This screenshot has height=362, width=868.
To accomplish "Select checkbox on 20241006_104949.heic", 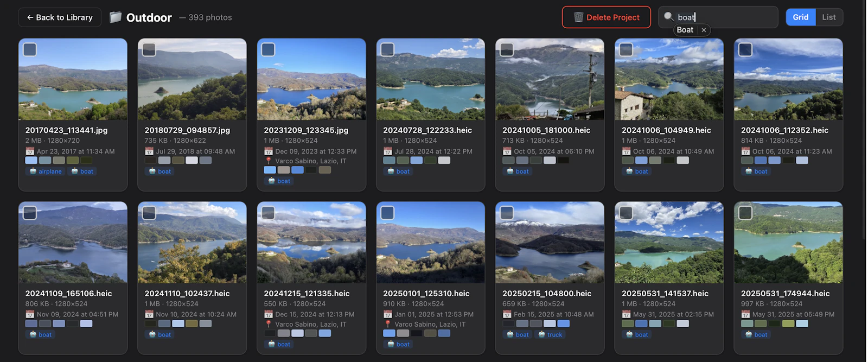I will 626,50.
